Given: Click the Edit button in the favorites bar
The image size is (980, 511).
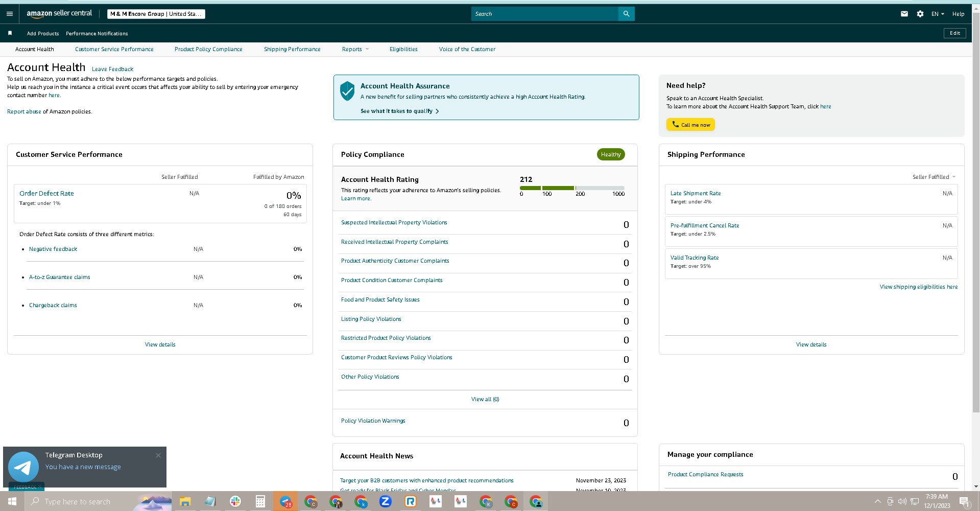Looking at the screenshot, I should tap(955, 33).
